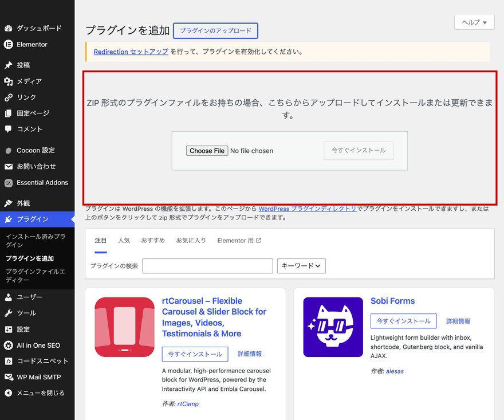This screenshot has width=504, height=420.
Task: Open the rtCarousel plugin thumbnail
Action: point(125,327)
